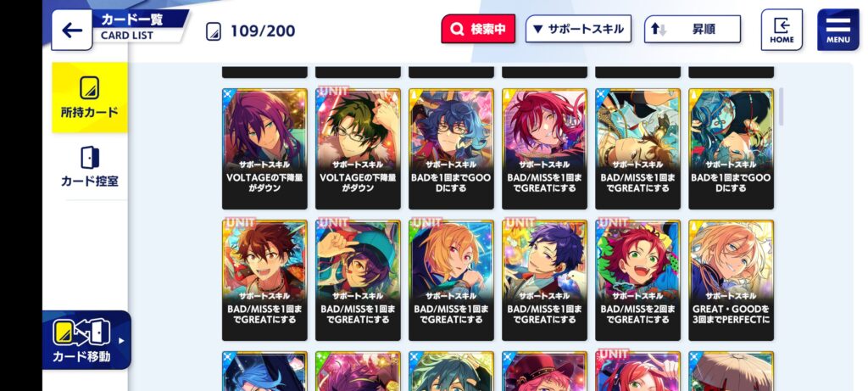The width and height of the screenshot is (868, 391).
Task: Open the サポートスキル filter dropdown
Action: pos(578,29)
